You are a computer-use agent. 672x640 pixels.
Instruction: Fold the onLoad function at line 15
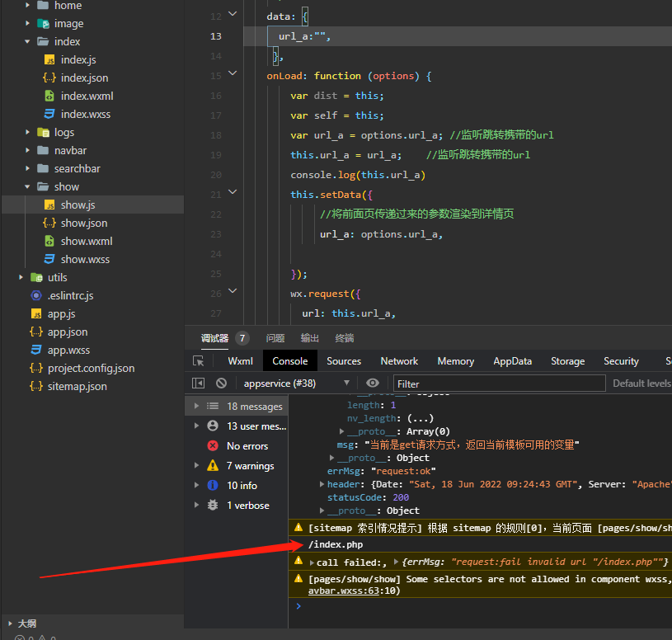point(233,73)
